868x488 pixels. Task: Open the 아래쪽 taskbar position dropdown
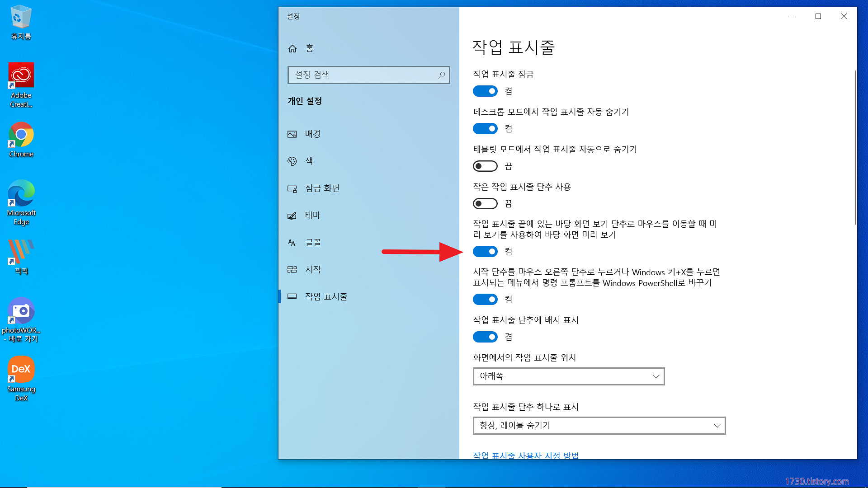coord(568,376)
